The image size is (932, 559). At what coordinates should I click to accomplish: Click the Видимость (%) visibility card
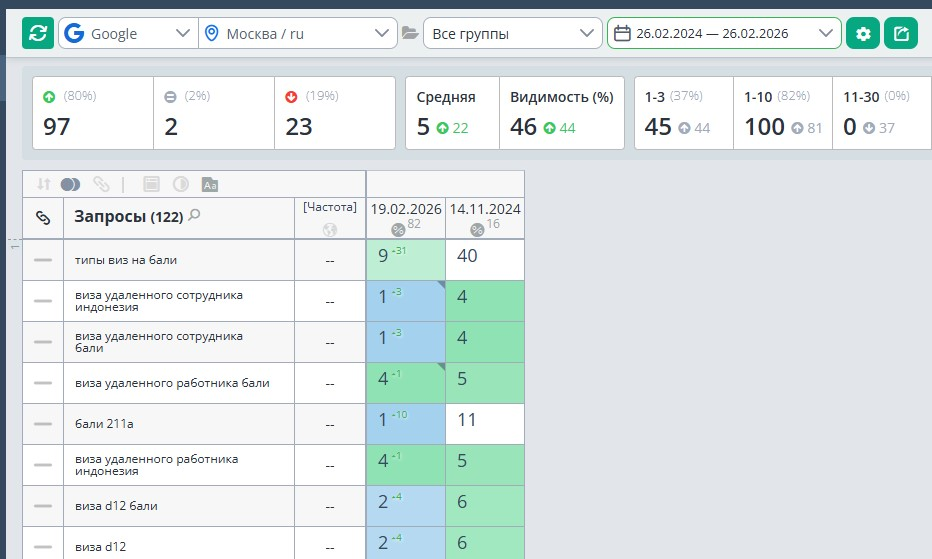tap(562, 113)
